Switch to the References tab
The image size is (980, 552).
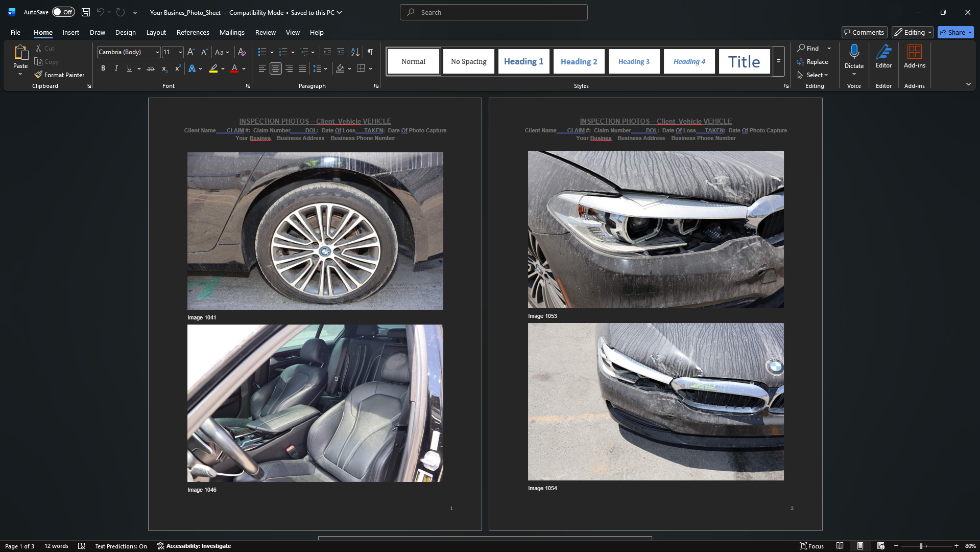(193, 32)
